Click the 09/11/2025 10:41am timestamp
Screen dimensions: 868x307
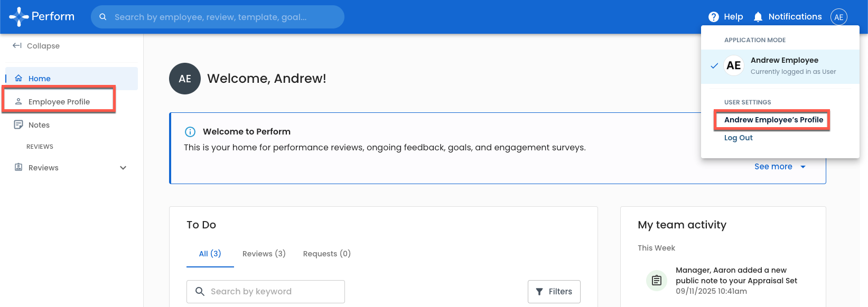pos(711,291)
